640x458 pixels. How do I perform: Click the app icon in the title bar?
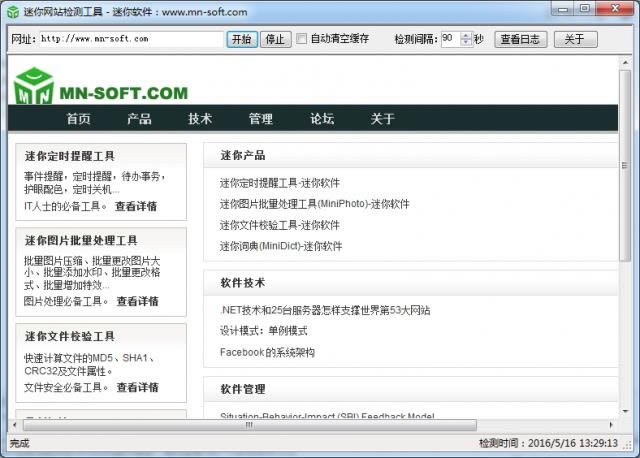pyautogui.click(x=12, y=12)
